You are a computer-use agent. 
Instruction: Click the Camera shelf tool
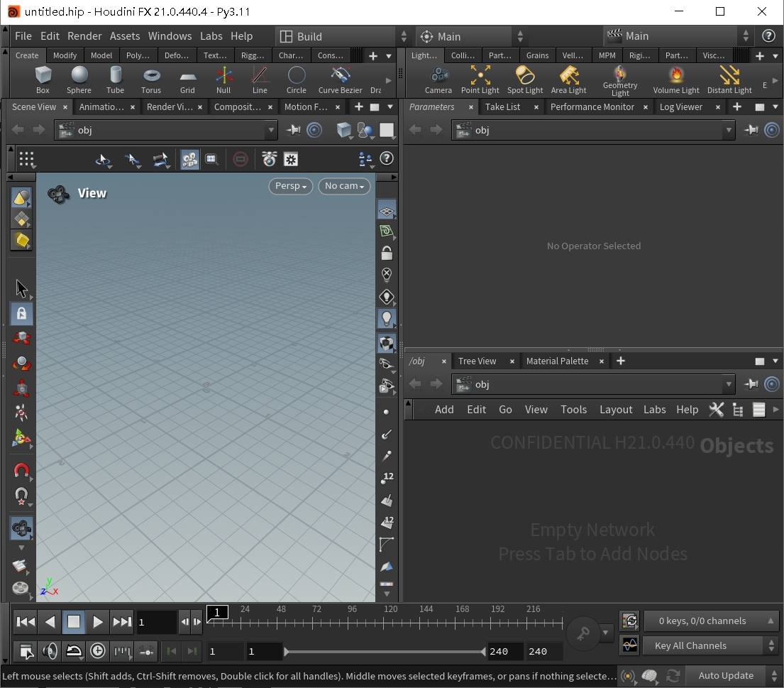point(438,79)
